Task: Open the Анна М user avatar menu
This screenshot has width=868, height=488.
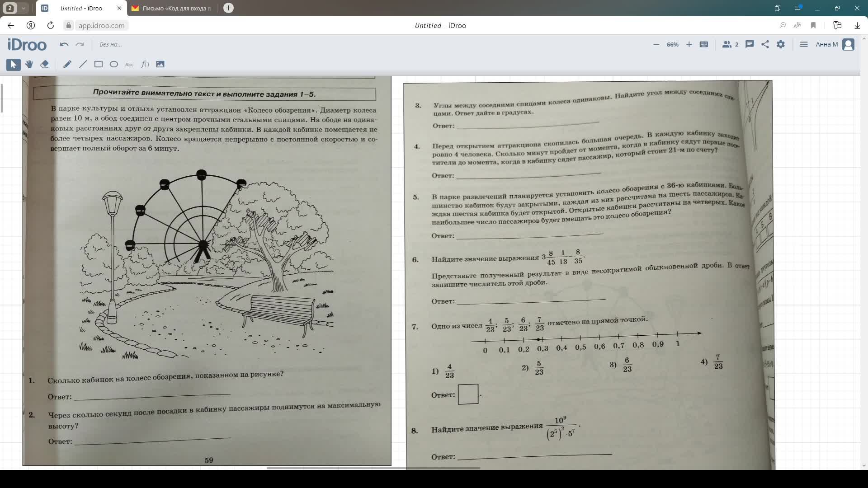Action: click(849, 44)
